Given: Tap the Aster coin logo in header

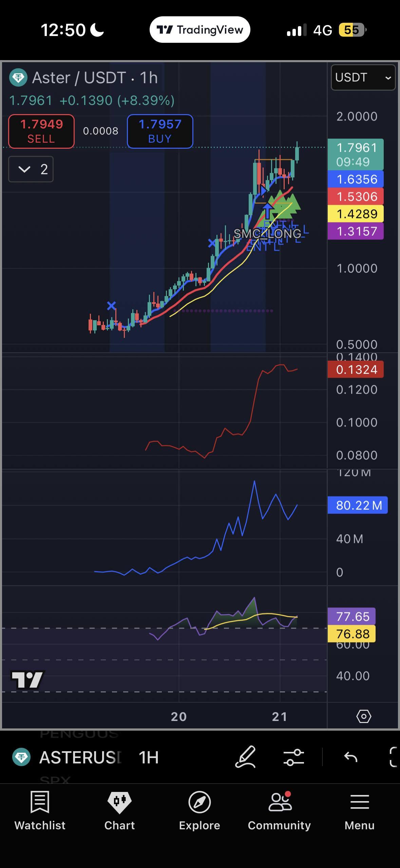Looking at the screenshot, I should click(x=18, y=78).
